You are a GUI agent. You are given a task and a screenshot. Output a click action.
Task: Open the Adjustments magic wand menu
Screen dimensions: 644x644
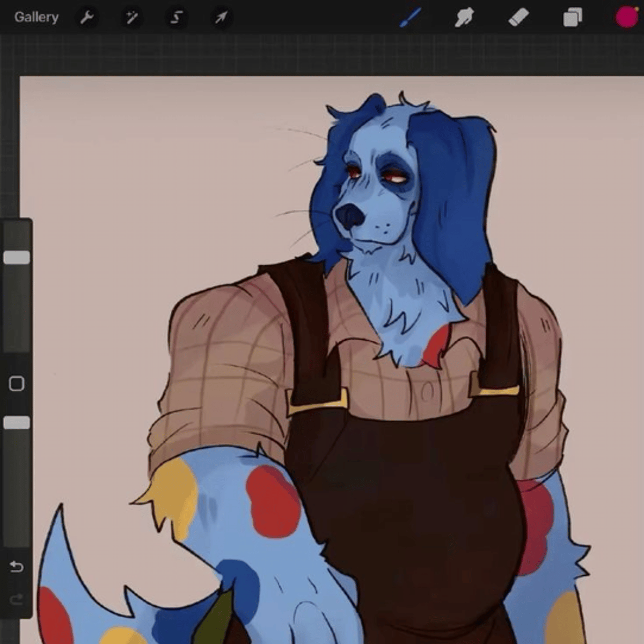[x=131, y=18]
